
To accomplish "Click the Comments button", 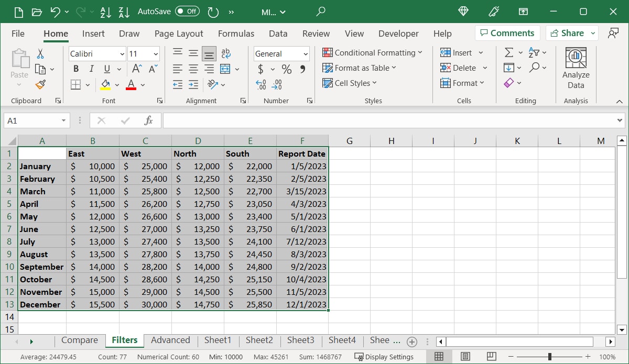I will 507,33.
